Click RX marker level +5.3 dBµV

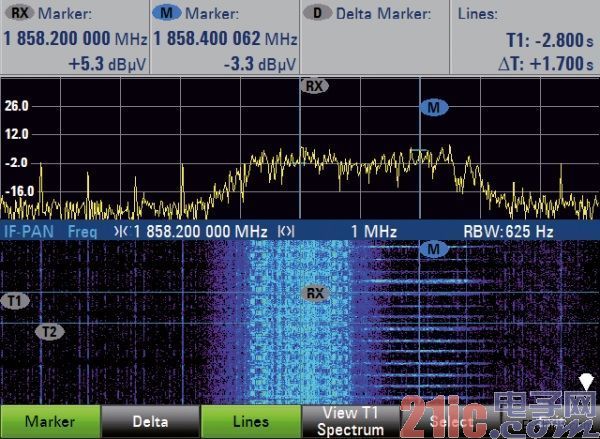click(x=108, y=64)
